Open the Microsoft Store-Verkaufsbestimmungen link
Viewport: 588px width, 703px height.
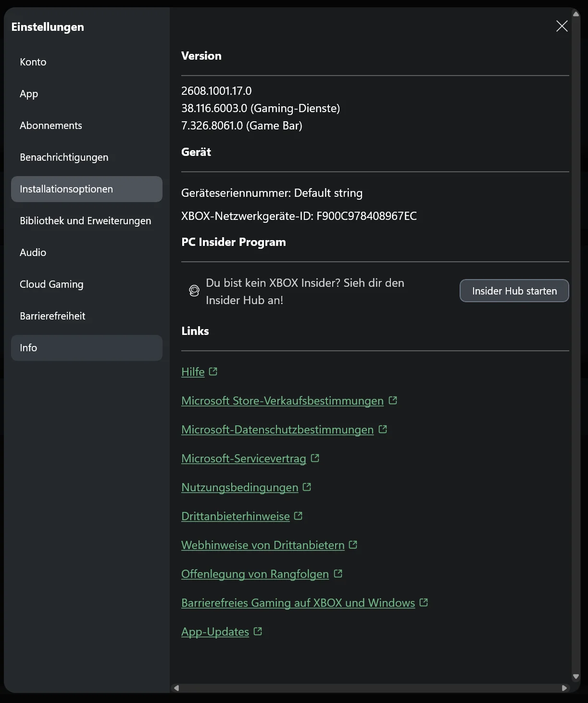[282, 401]
